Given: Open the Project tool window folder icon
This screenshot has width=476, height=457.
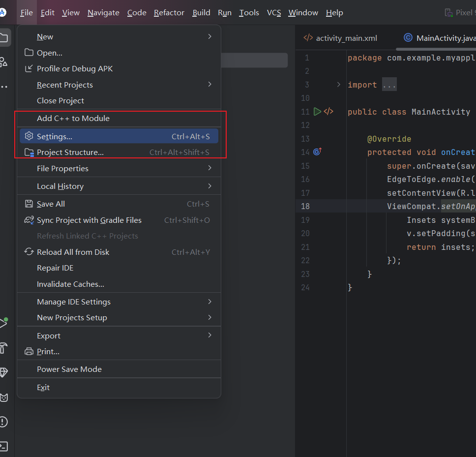Looking at the screenshot, I should click(4, 38).
